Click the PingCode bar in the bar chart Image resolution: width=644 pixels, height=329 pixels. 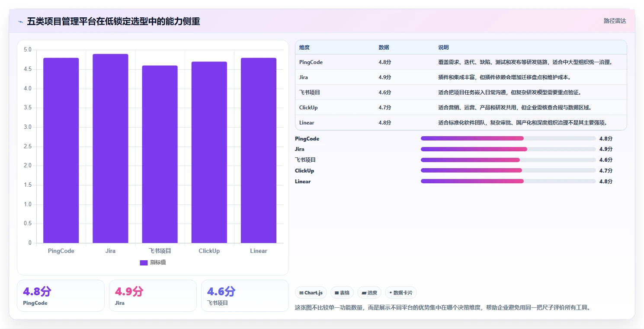[x=61, y=150]
